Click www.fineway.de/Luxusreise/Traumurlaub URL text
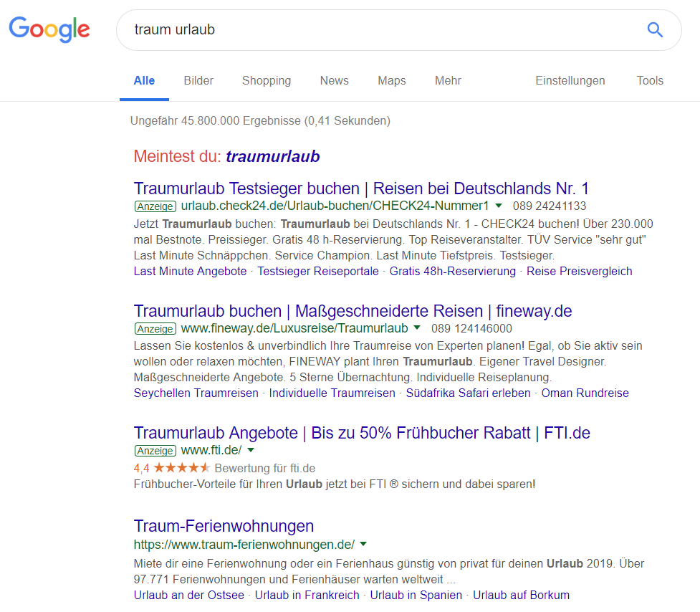The image size is (700, 612). click(294, 328)
